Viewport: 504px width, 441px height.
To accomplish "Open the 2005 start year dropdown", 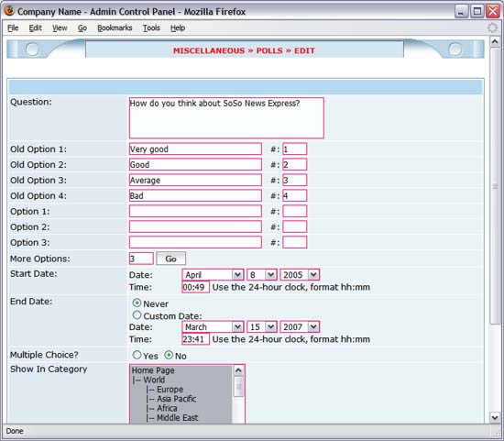I will coord(300,275).
